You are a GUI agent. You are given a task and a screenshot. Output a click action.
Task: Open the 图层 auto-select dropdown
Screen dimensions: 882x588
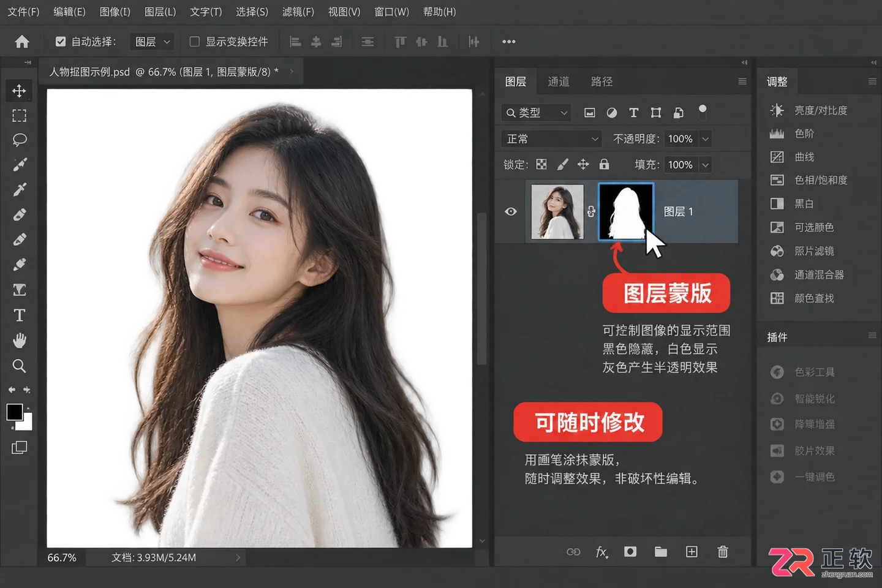(152, 42)
